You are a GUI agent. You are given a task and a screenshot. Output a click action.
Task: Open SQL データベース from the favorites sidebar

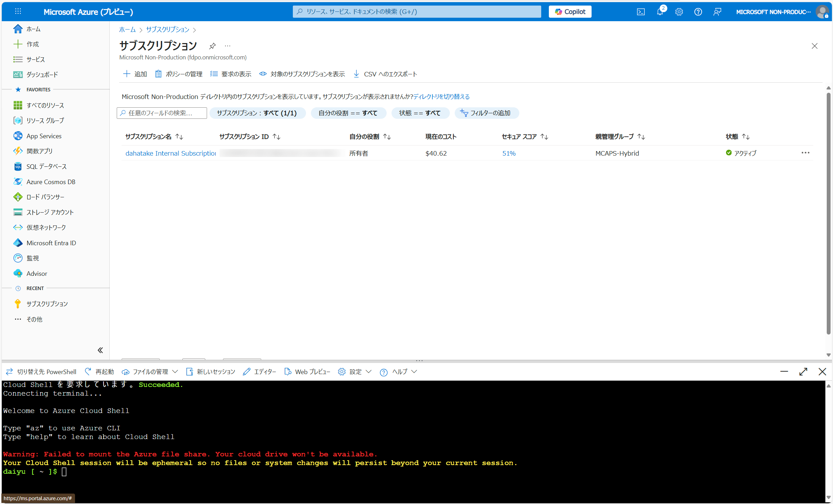[47, 166]
